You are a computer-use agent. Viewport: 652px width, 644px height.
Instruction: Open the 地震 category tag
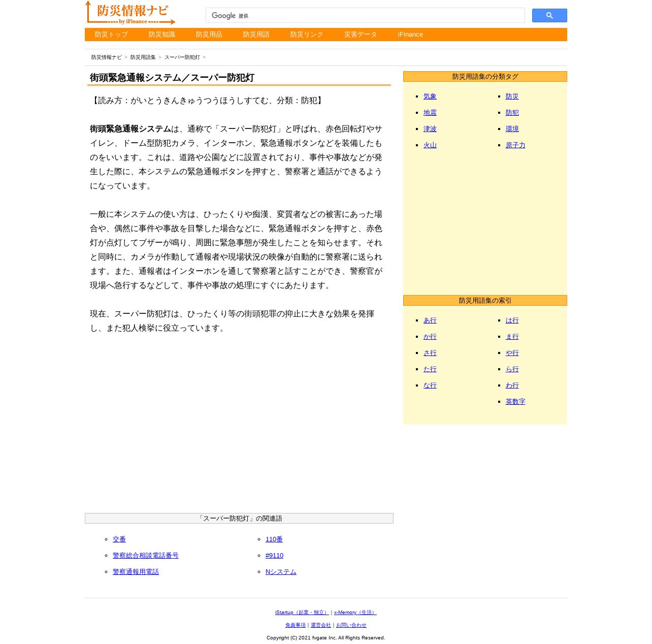click(x=430, y=113)
